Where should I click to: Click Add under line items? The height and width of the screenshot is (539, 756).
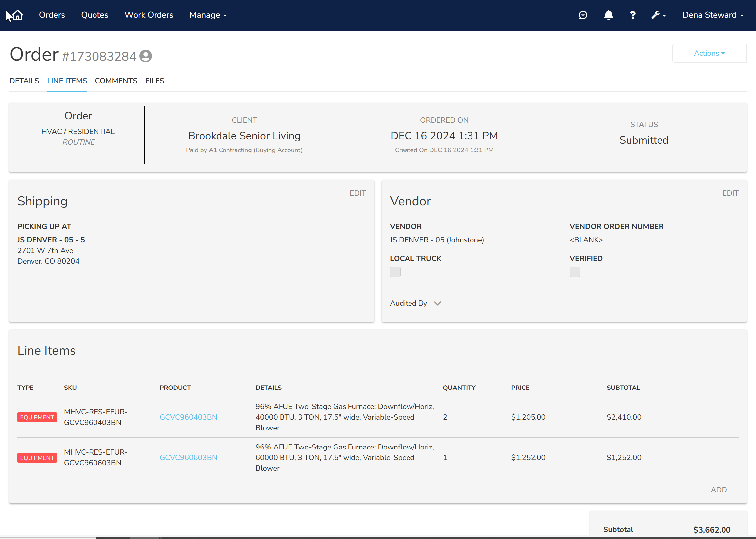[x=719, y=490]
